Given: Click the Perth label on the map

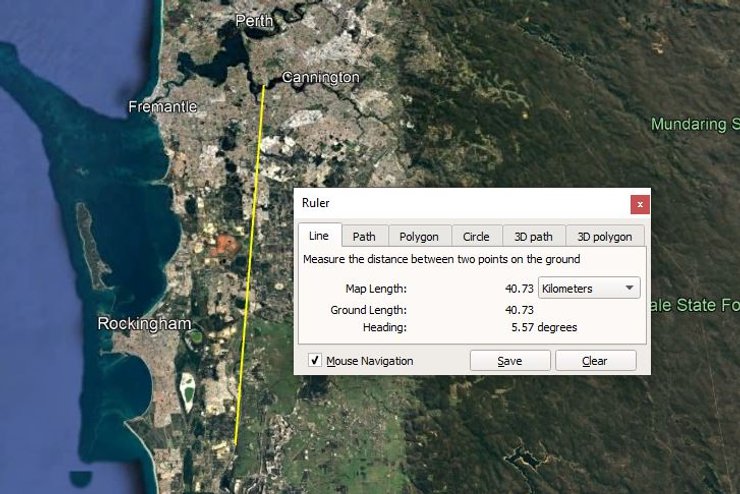Looking at the screenshot, I should (254, 21).
